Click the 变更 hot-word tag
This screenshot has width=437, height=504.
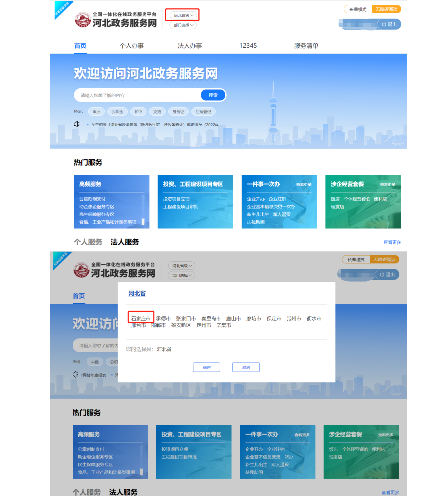[x=157, y=112]
